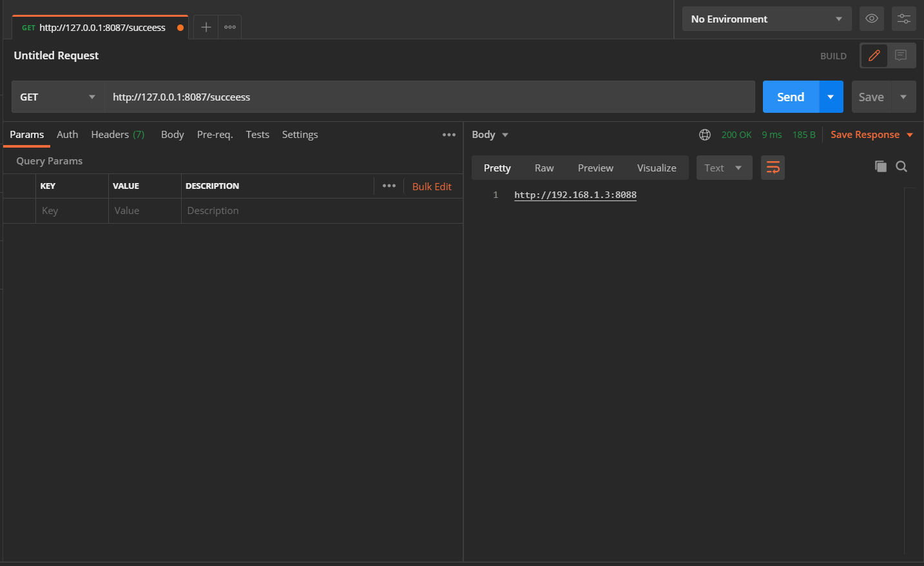924x566 pixels.
Task: Focus the request URL input field
Action: tap(430, 97)
